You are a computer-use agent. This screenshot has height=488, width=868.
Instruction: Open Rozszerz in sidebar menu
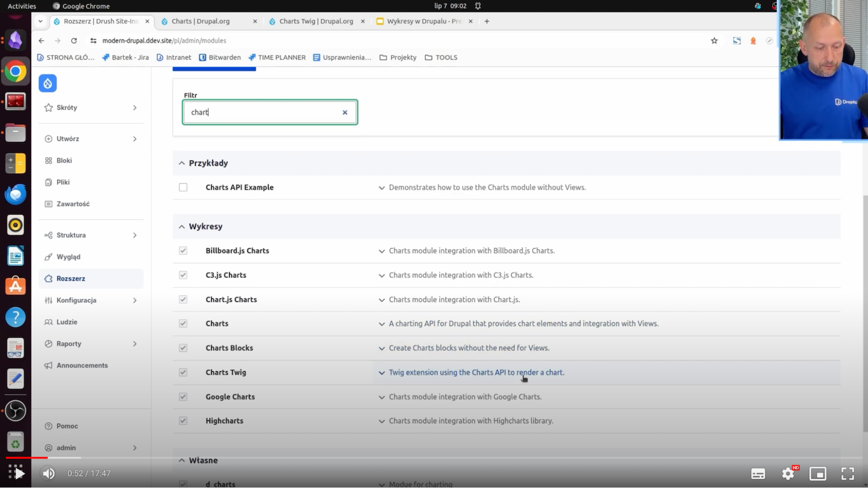point(91,279)
